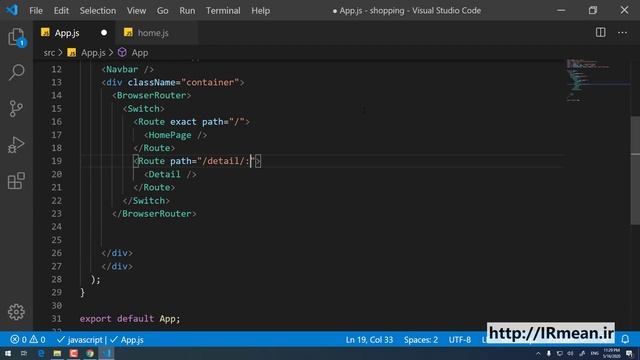Click the Detail component tag
Screen dimensions: 640x360
pyautogui.click(x=170, y=174)
